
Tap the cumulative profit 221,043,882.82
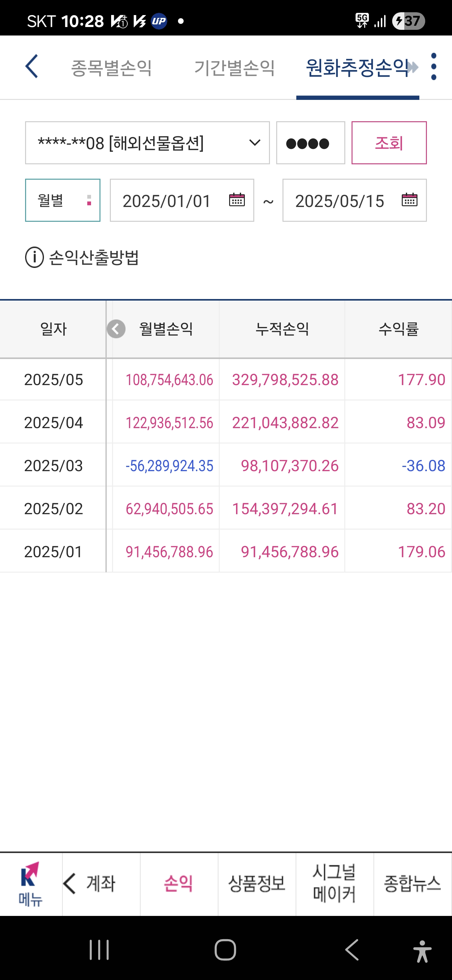pyautogui.click(x=285, y=423)
